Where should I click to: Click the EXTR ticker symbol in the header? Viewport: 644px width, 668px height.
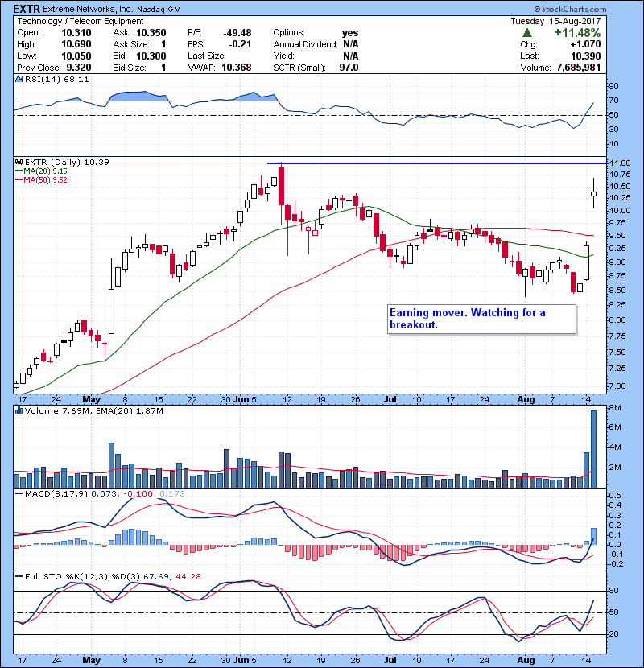[27, 9]
